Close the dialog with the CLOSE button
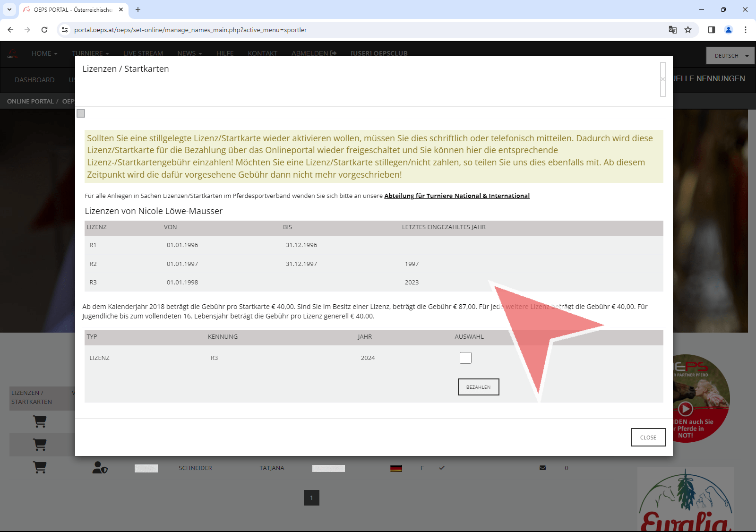The image size is (756, 532). click(x=648, y=438)
